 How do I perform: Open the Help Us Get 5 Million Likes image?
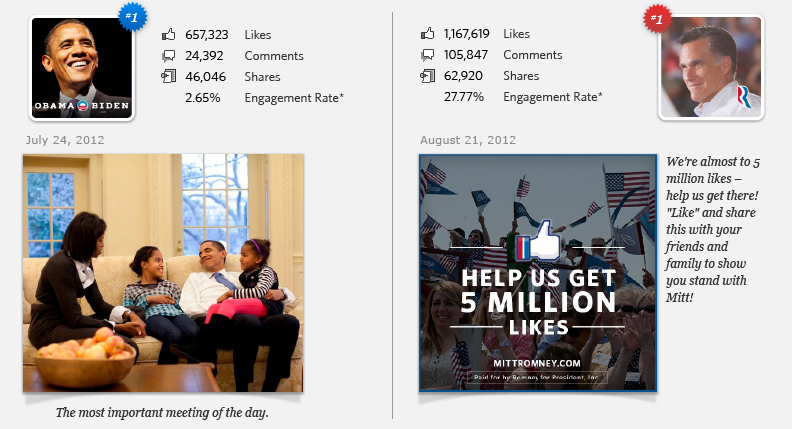tap(538, 272)
